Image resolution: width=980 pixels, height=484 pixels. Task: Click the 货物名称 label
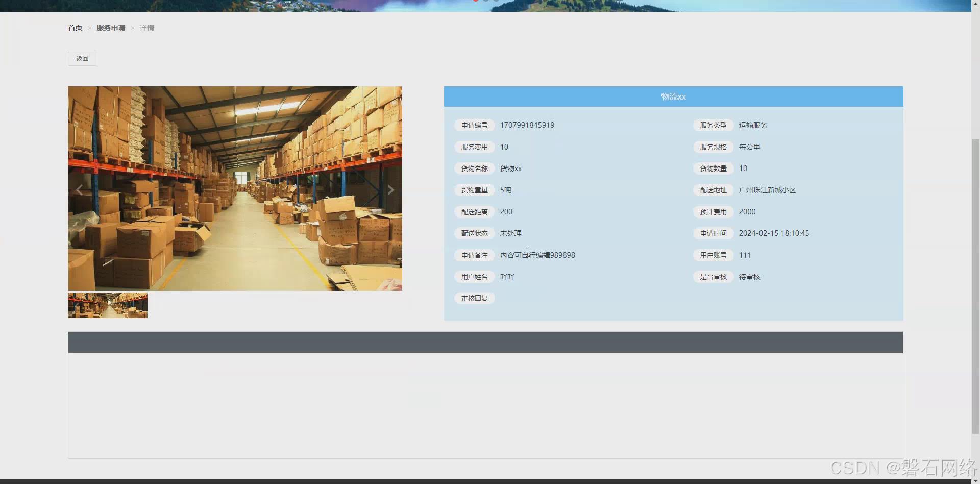(x=475, y=168)
